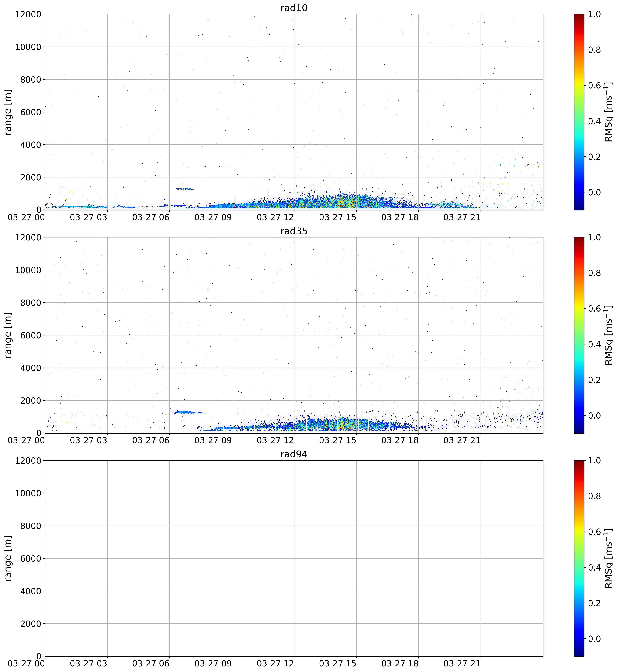Click the 03-27 06 tick under rad35
The width and height of the screenshot is (618, 672).
pyautogui.click(x=151, y=440)
